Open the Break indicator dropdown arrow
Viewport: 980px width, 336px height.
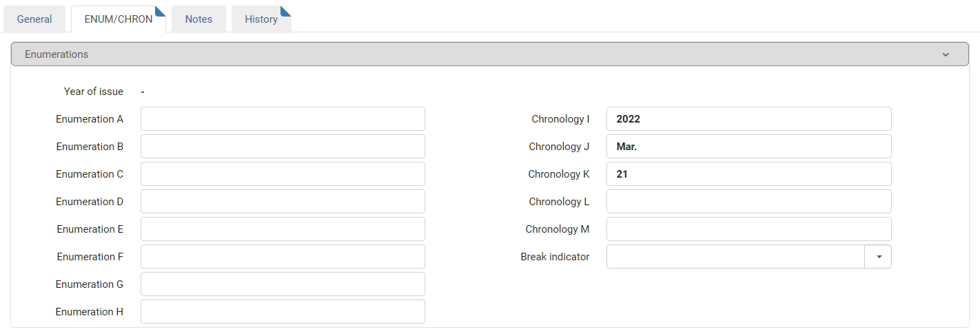(x=878, y=257)
